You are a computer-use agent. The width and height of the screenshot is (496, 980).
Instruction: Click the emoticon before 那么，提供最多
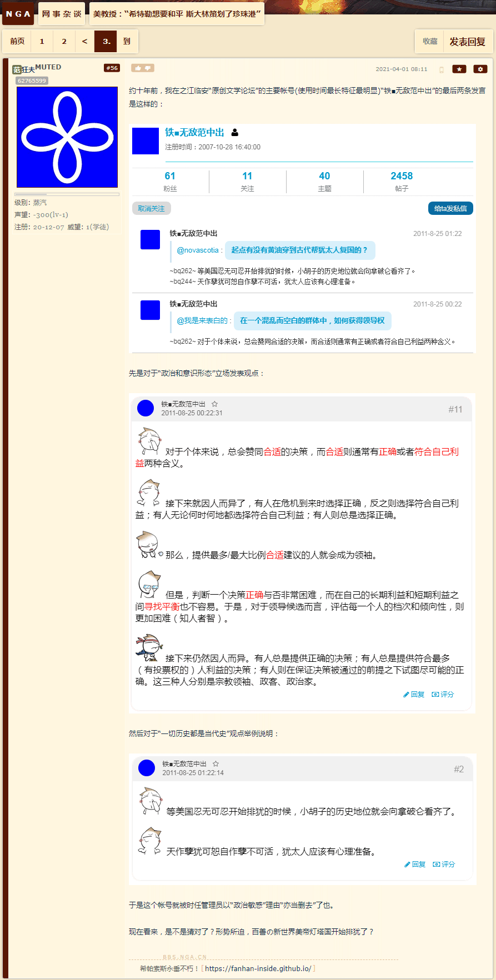[x=149, y=545]
